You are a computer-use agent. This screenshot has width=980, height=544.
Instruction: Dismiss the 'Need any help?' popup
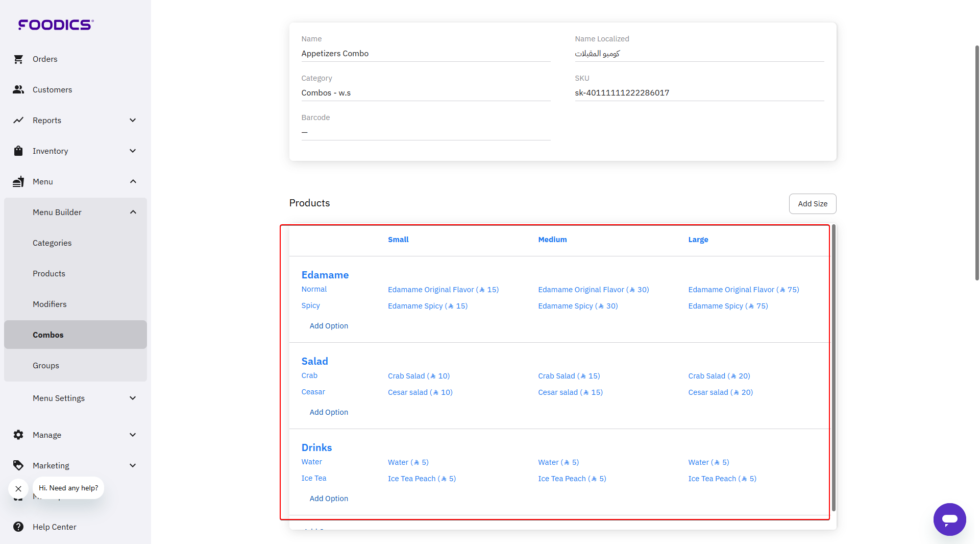pyautogui.click(x=18, y=489)
